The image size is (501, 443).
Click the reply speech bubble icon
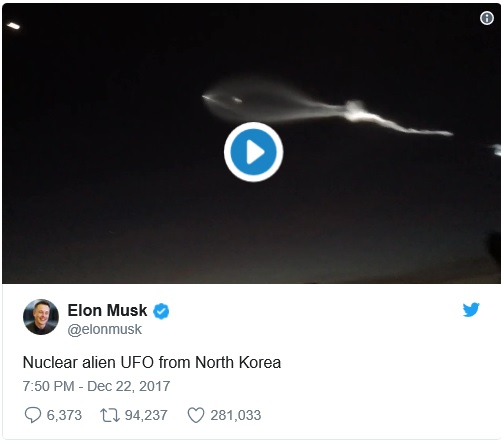click(33, 415)
